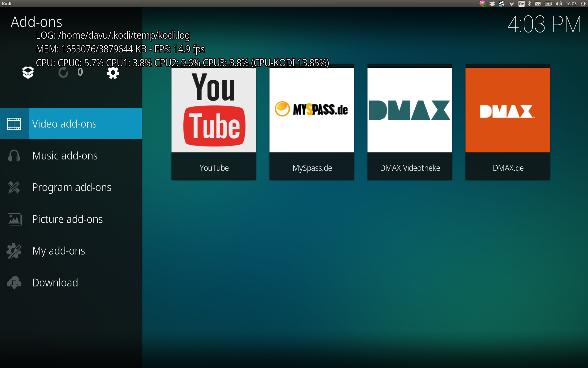Click the YouTube label text

[214, 168]
